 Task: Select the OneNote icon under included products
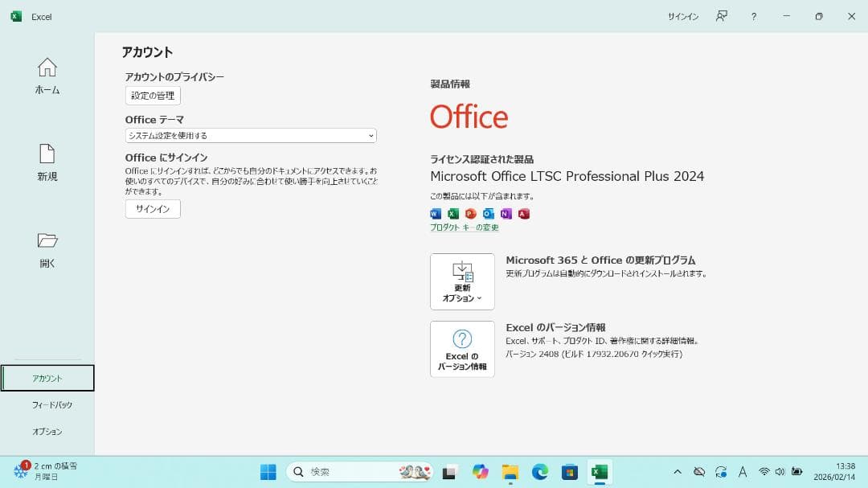(x=506, y=213)
